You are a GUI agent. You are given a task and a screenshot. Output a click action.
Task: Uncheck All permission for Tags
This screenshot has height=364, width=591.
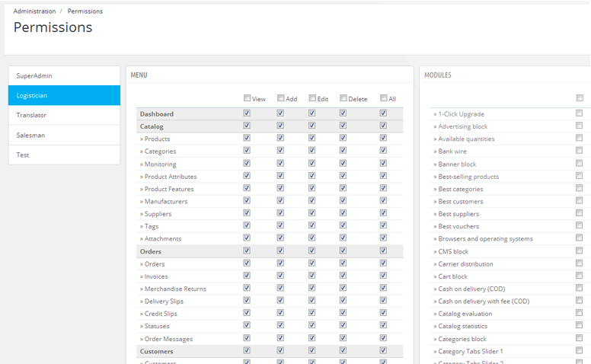[x=383, y=225]
